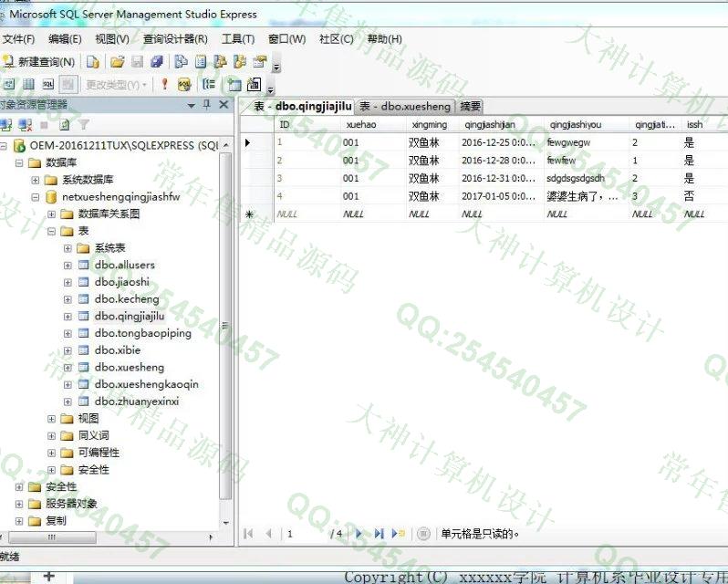The width and height of the screenshot is (728, 584).
Task: Click the Properties Window toolbar icon
Action: point(259,62)
